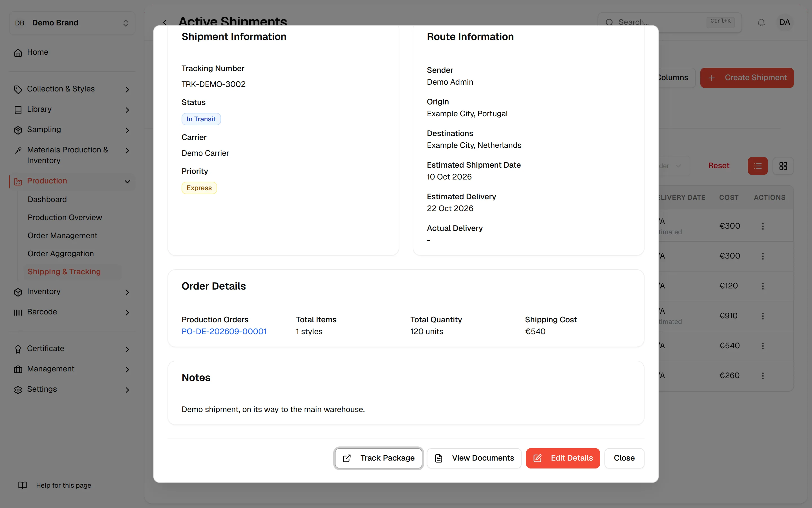Viewport: 812px width, 508px height.
Task: Click the Sampling box icon in sidebar
Action: coord(18,130)
